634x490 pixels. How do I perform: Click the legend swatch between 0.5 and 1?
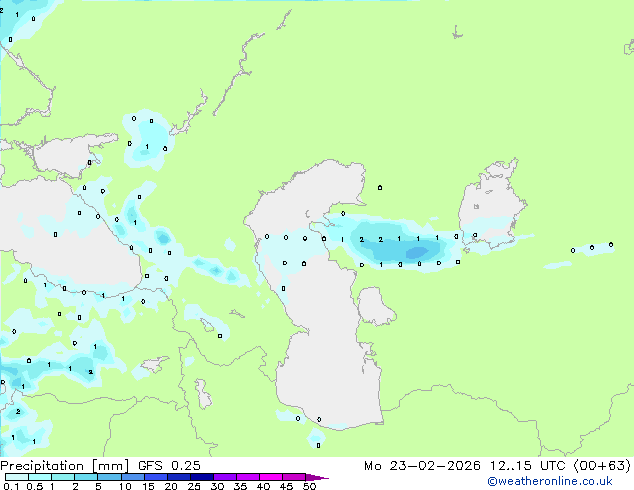40,477
